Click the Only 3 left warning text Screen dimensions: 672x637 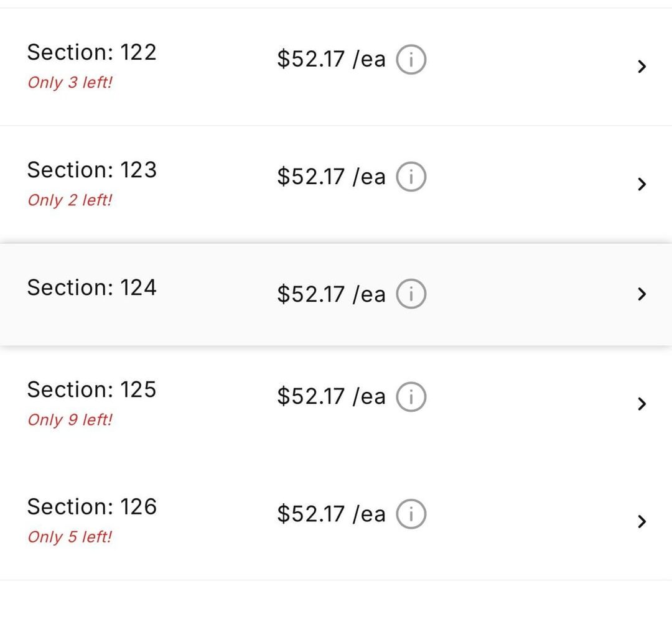(69, 81)
